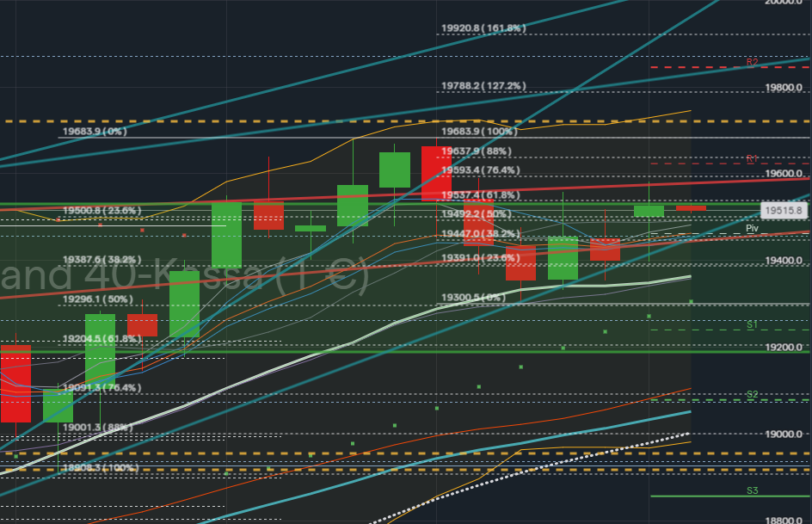Select the R2 resistance pivot line
The width and height of the screenshot is (812, 524).
(x=752, y=62)
